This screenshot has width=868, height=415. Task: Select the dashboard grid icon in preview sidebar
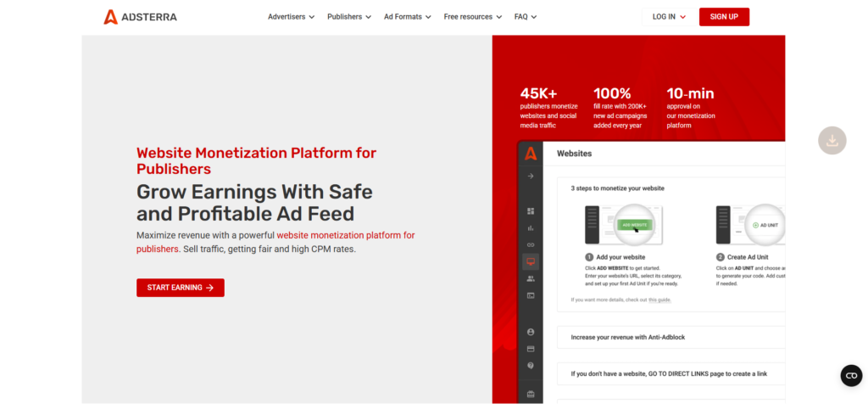coord(531,211)
